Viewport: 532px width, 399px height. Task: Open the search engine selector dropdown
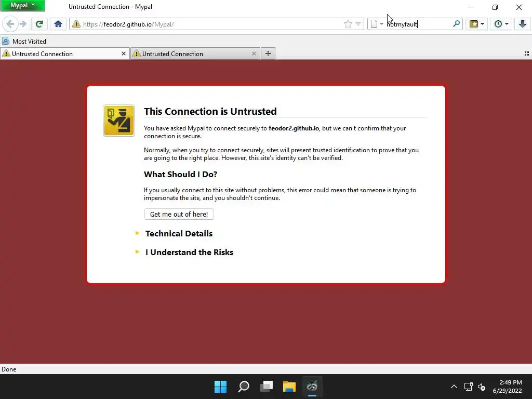[377, 24]
